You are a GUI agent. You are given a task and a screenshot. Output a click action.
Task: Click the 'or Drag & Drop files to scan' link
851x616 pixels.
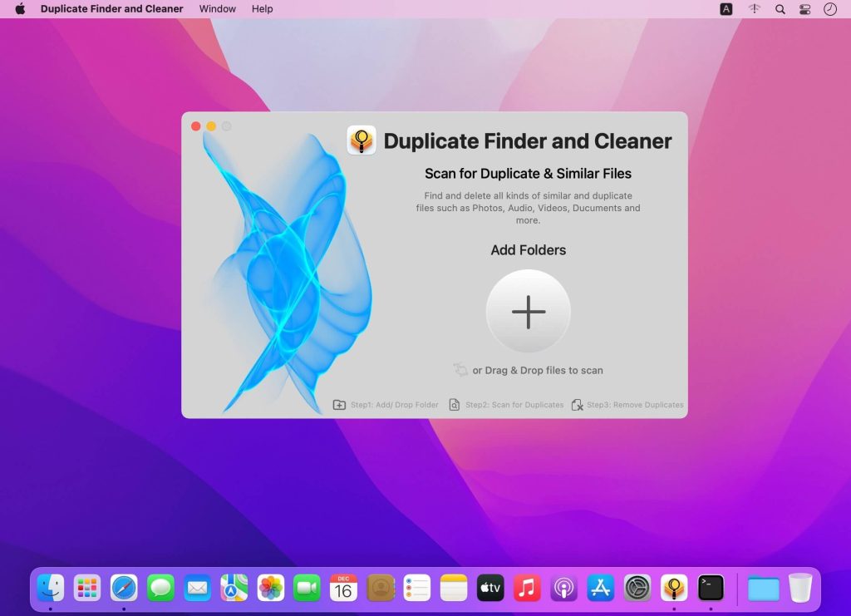(x=535, y=370)
